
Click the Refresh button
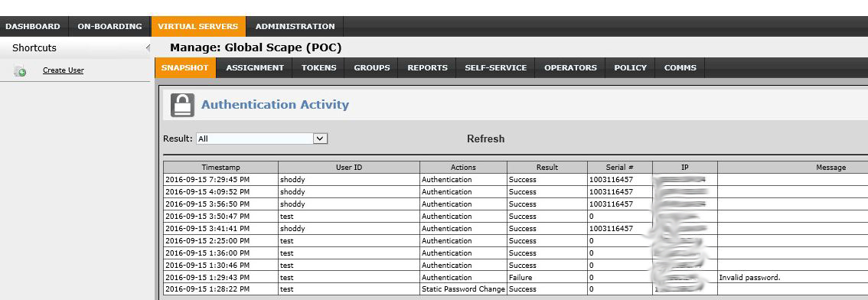[485, 139]
